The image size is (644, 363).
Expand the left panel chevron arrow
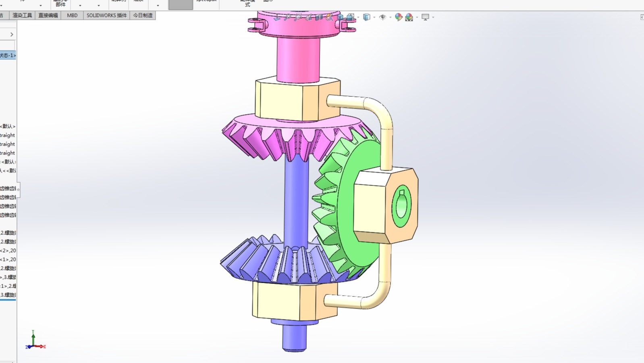12,34
